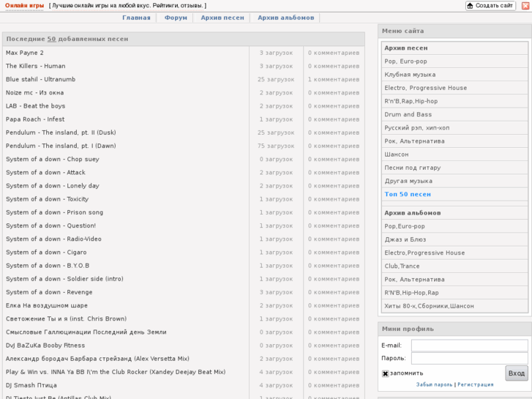Open song Papa Roach - Infest
The width and height of the screenshot is (532, 399).
click(x=35, y=119)
